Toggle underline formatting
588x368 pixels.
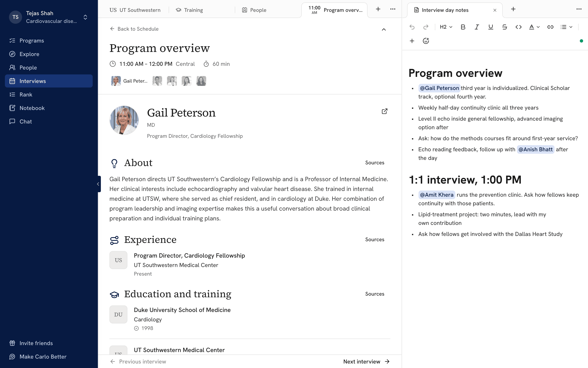click(491, 27)
